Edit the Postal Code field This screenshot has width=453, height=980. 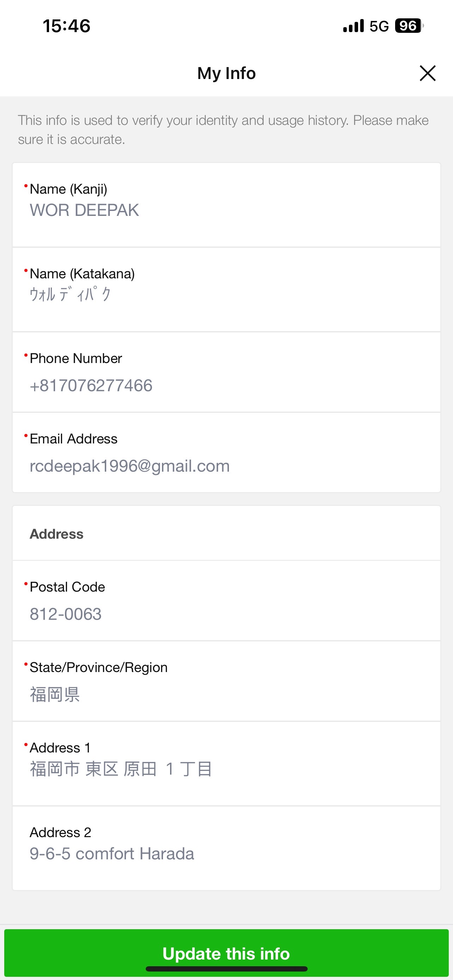[x=226, y=601]
